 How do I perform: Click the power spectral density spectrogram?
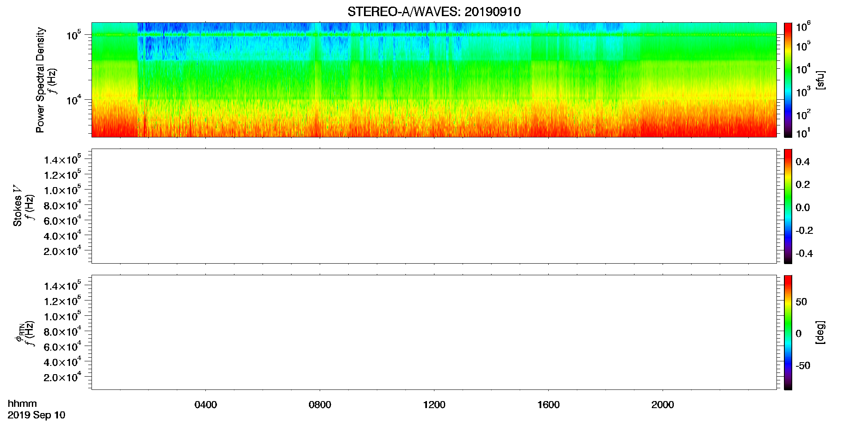pyautogui.click(x=434, y=80)
